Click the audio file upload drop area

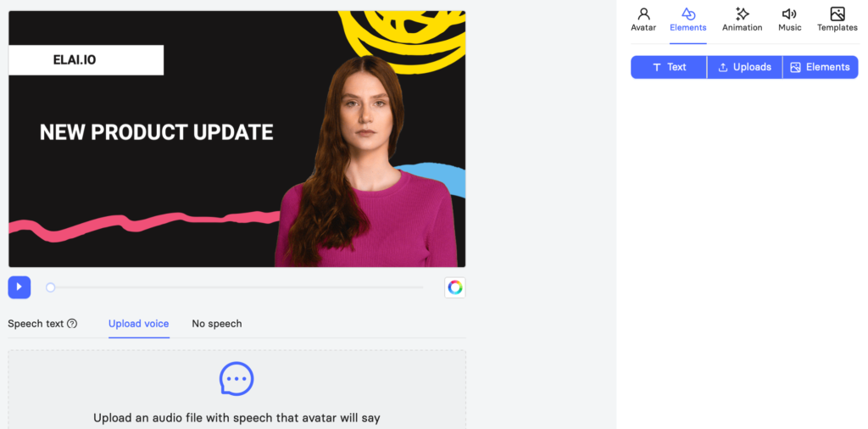click(x=237, y=390)
